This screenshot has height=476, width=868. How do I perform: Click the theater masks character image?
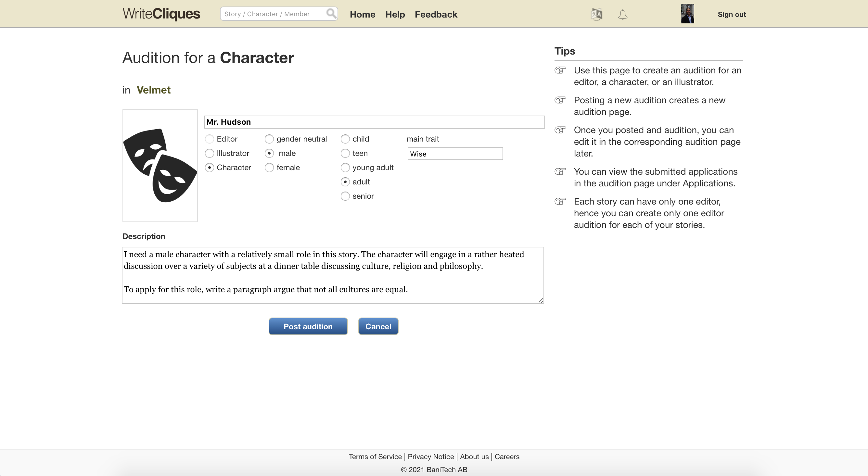[160, 165]
